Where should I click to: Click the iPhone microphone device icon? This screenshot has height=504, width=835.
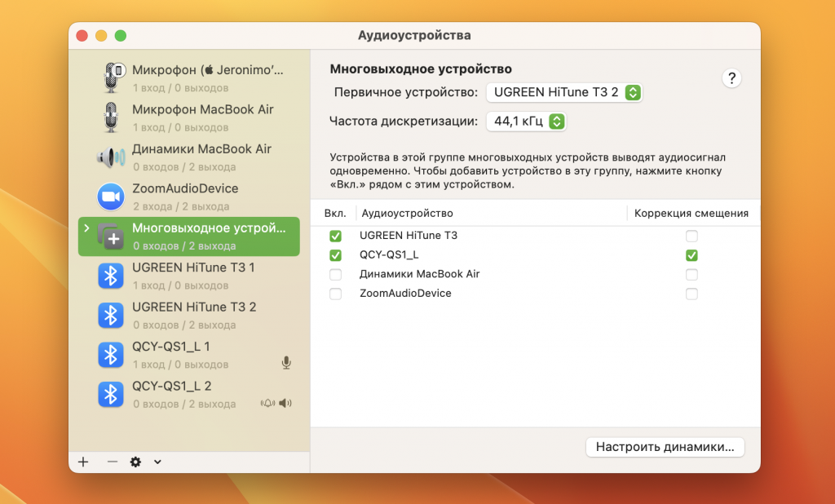tap(112, 77)
